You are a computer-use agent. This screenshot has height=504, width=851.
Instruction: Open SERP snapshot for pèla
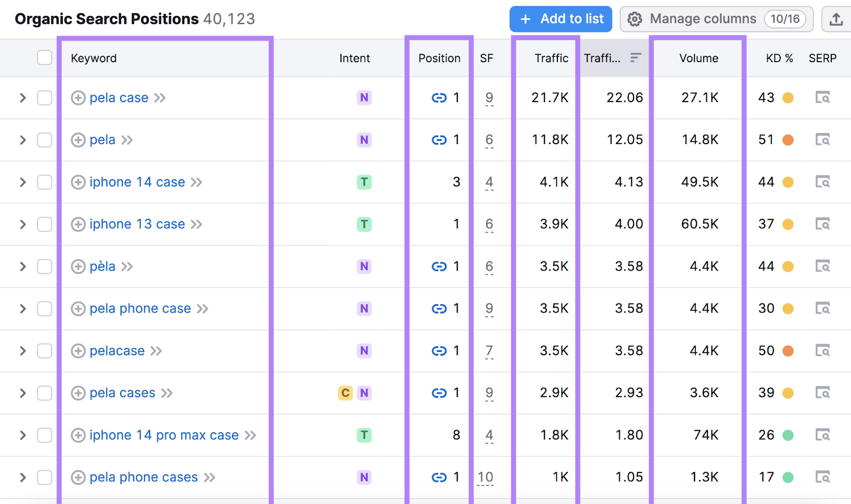point(822,266)
